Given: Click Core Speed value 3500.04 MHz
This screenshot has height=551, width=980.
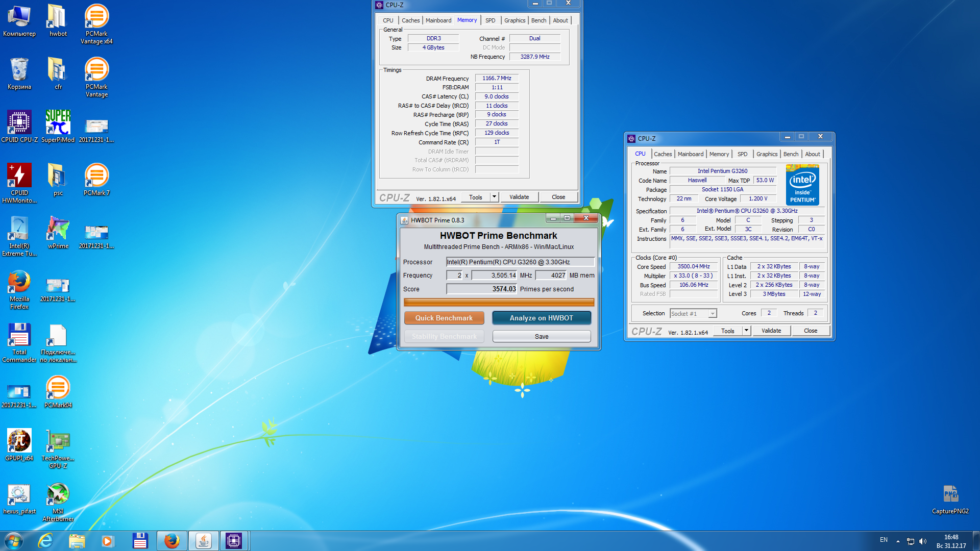Looking at the screenshot, I should pos(694,266).
